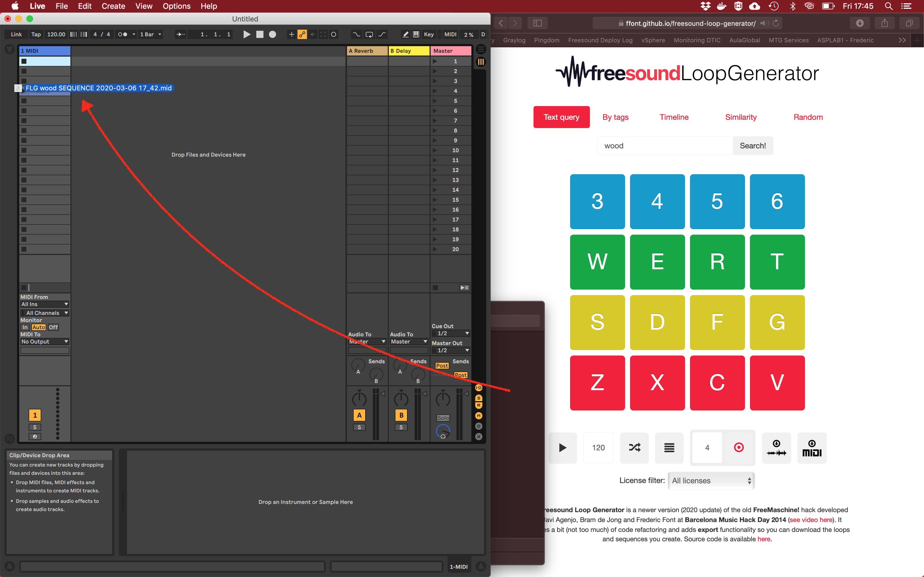Screen dimensions: 924x577
Task: Click the MIDI download export icon
Action: tap(812, 448)
